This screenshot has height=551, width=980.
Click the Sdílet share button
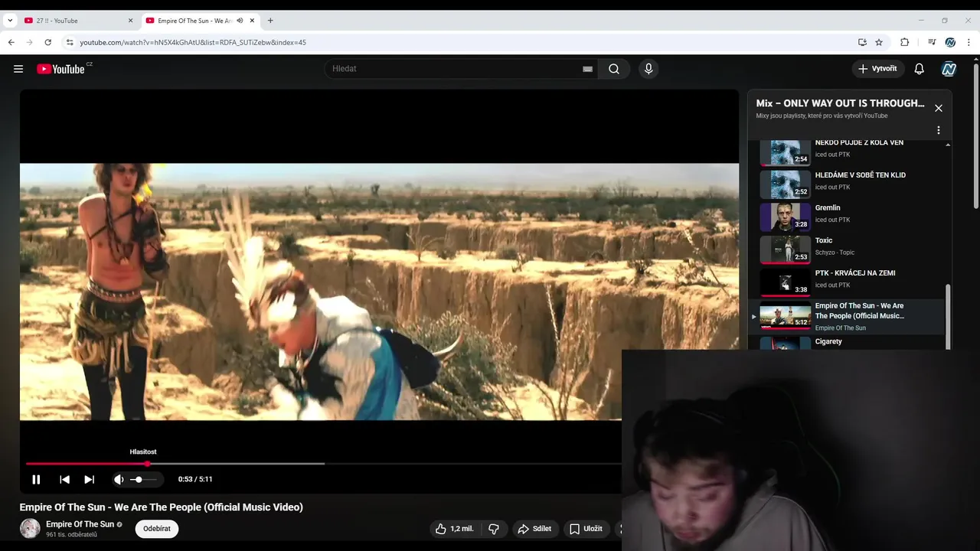click(x=534, y=529)
